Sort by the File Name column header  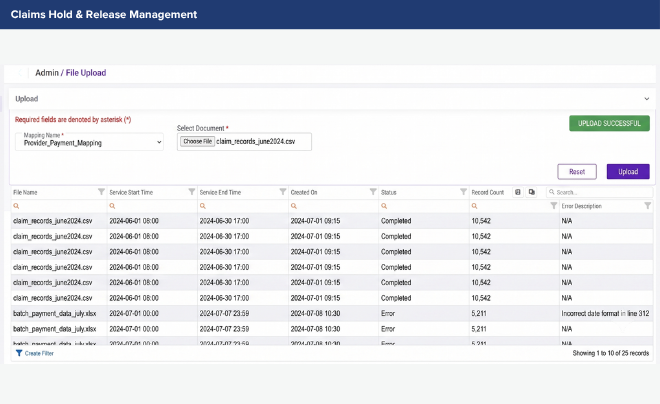pyautogui.click(x=25, y=192)
